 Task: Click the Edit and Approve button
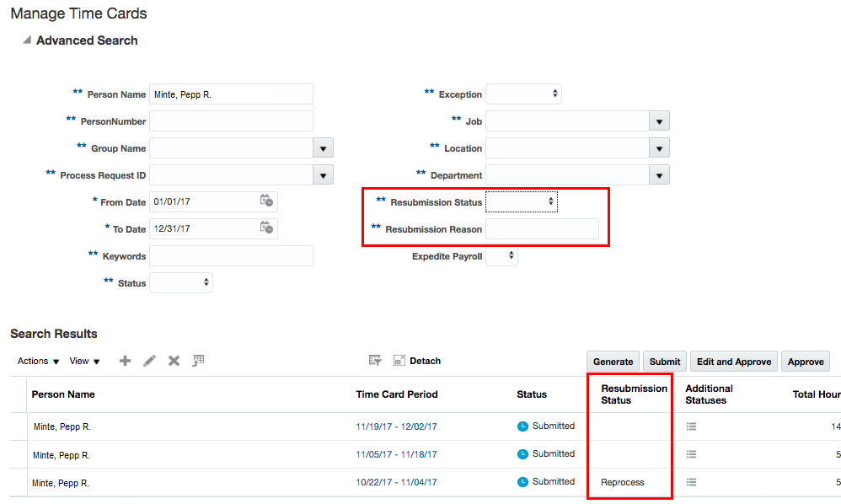tap(734, 362)
